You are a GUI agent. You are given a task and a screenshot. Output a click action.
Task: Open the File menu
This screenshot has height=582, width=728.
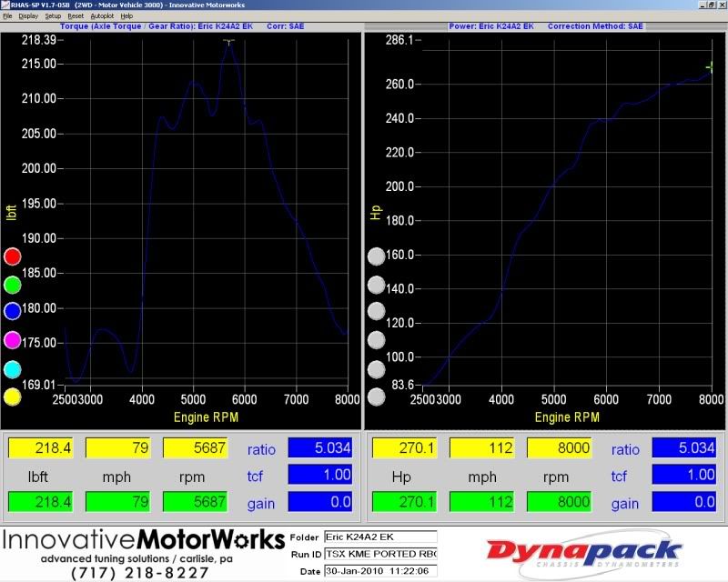tap(7, 16)
